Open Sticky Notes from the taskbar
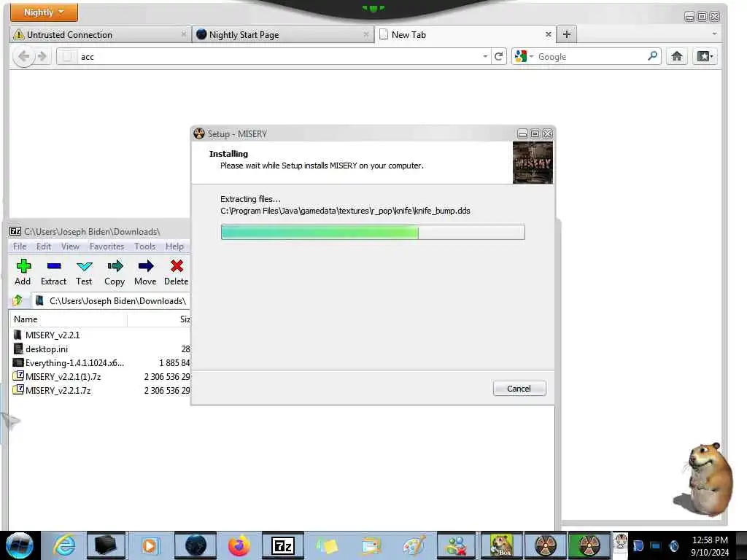This screenshot has height=560, width=747. click(x=327, y=545)
